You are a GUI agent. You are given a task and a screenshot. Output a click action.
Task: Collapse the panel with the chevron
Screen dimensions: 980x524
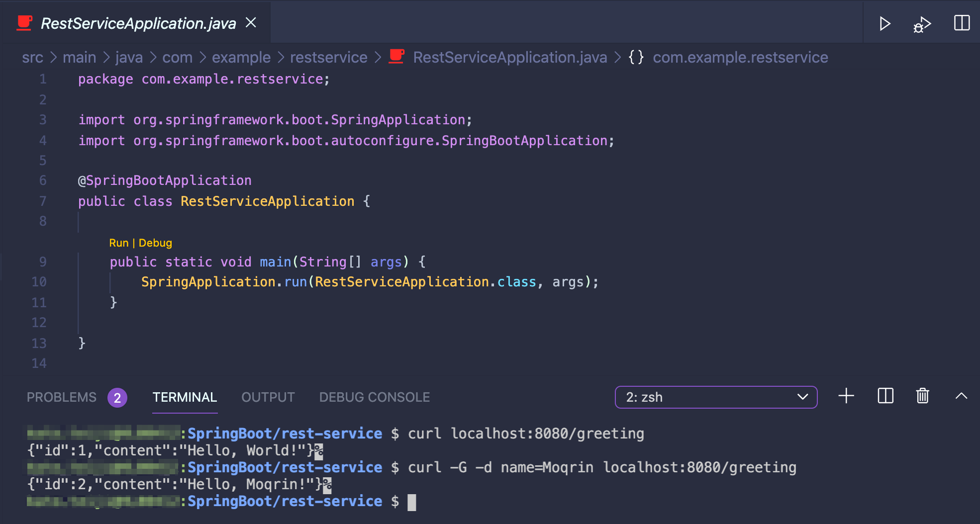[960, 396]
